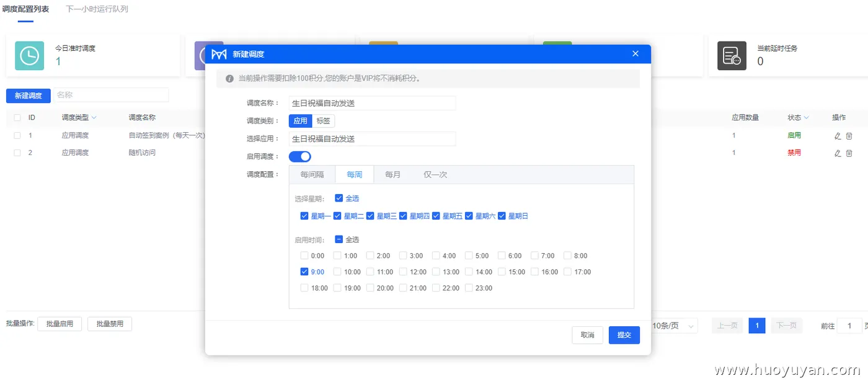This screenshot has width=868, height=392.
Task: Open the 10条/页 page size dropdown
Action: coord(675,326)
